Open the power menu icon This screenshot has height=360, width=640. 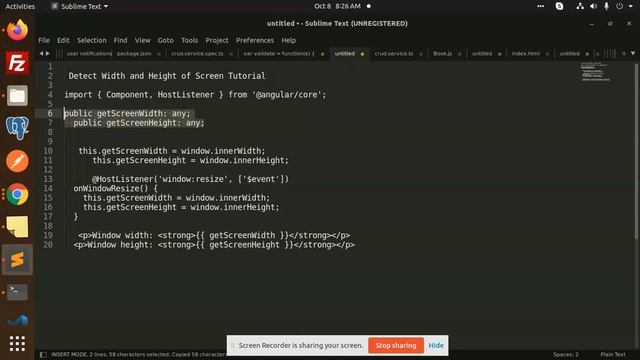point(620,6)
